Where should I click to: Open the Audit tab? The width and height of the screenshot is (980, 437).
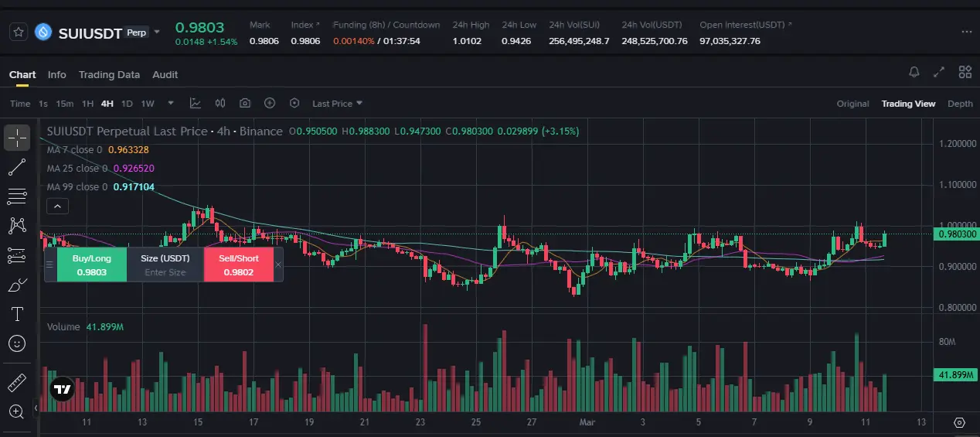165,75
